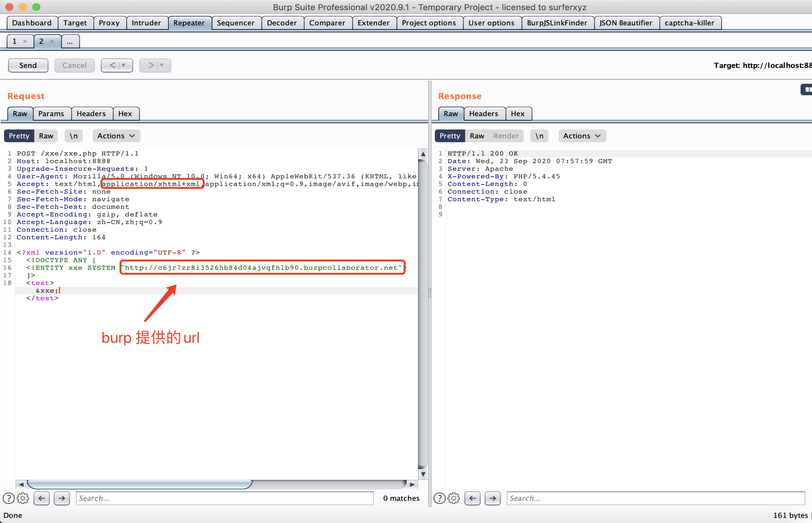This screenshot has height=523, width=812.
Task: Click response panel help question-mark icon
Action: coord(439,498)
